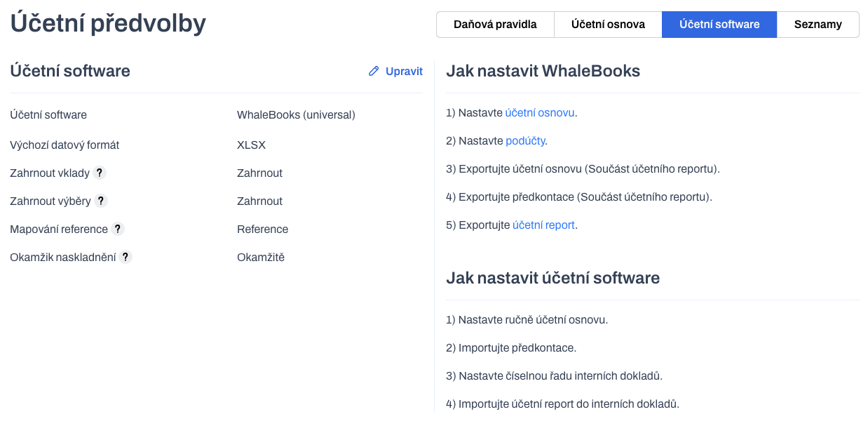Open the Seznamy tab
This screenshot has width=868, height=433.
tap(818, 25)
